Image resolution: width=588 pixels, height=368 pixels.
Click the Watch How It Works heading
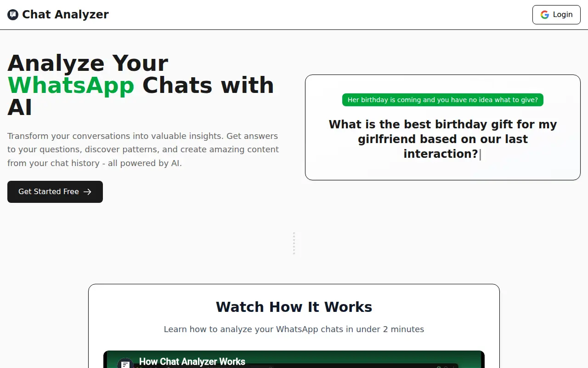tap(294, 307)
